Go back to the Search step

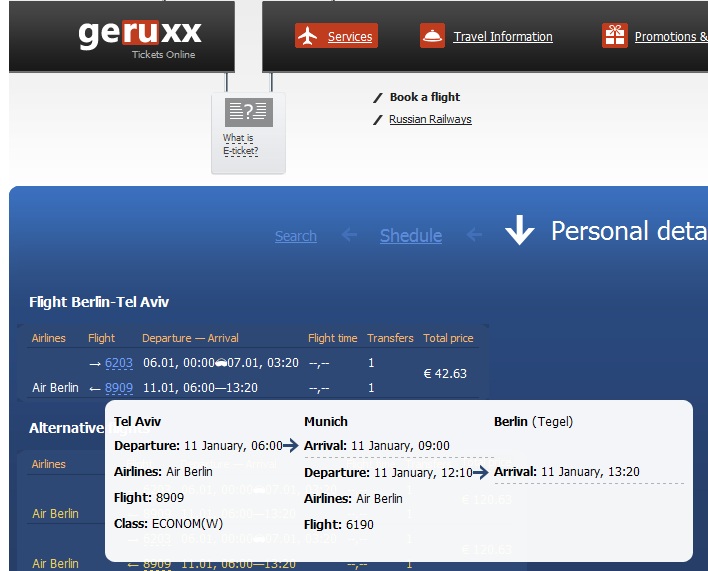[296, 236]
